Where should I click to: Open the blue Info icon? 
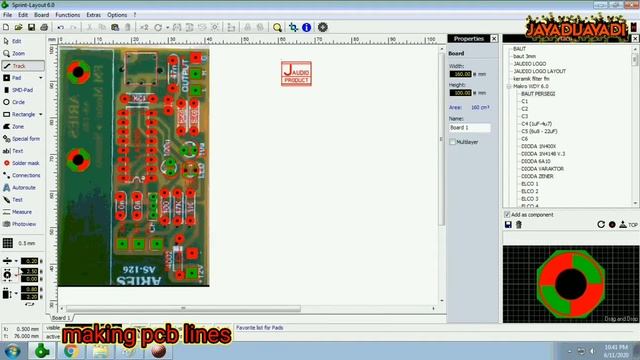pos(307,27)
